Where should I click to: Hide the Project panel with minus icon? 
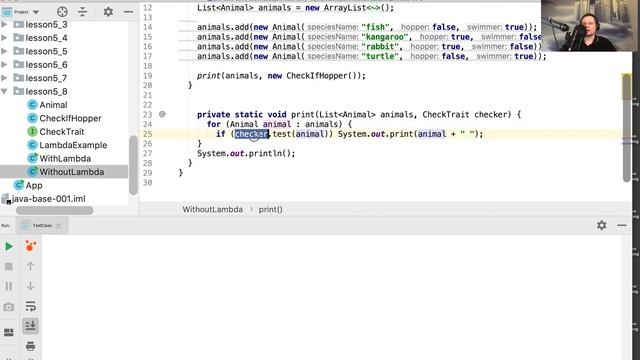[129, 12]
